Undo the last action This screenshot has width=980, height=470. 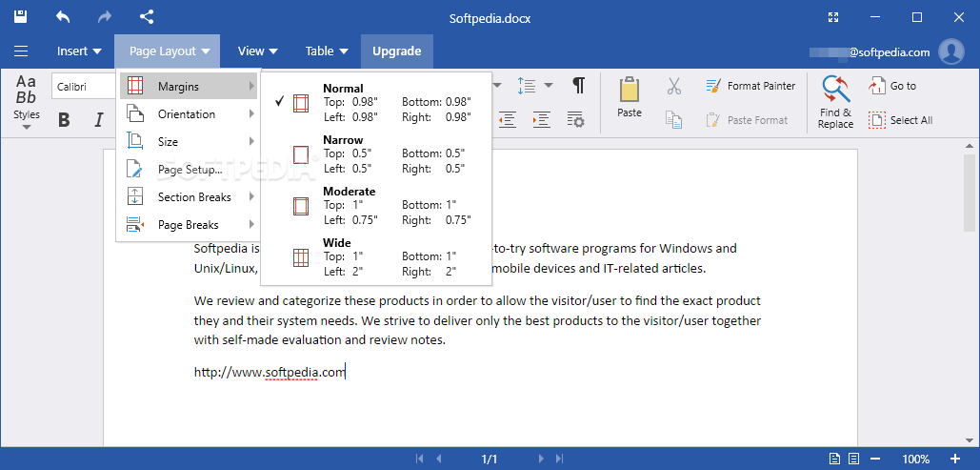63,17
